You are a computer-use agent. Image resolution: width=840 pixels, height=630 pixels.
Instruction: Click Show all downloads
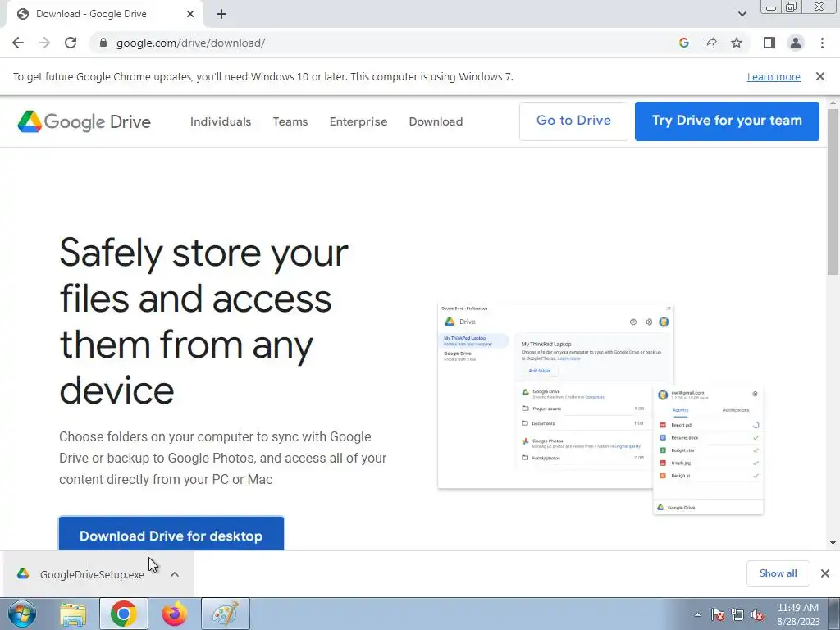778,573
